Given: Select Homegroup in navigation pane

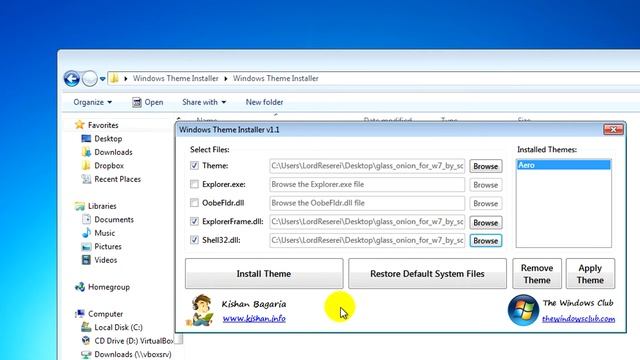Looking at the screenshot, I should (109, 287).
